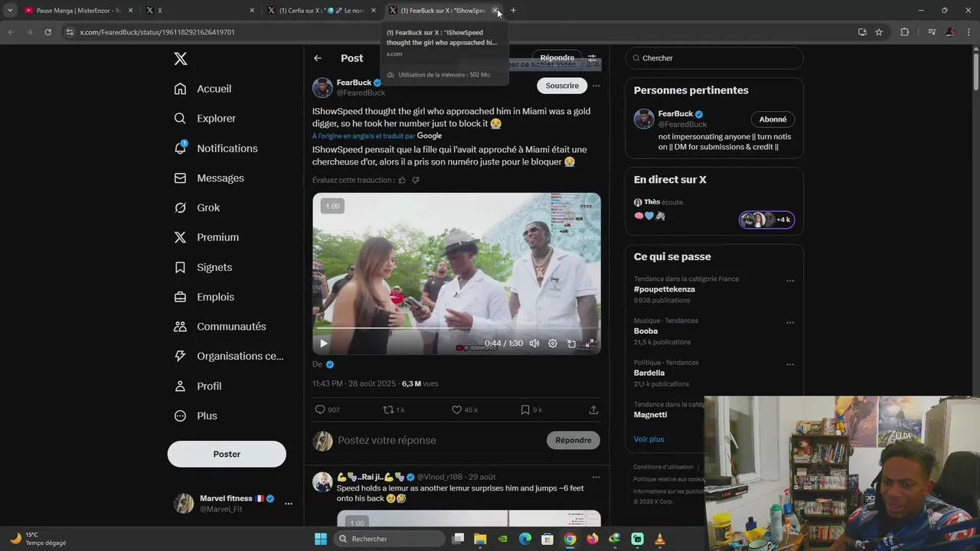This screenshot has width=980, height=551.
Task: Open Grok from the sidebar
Action: coord(197,208)
